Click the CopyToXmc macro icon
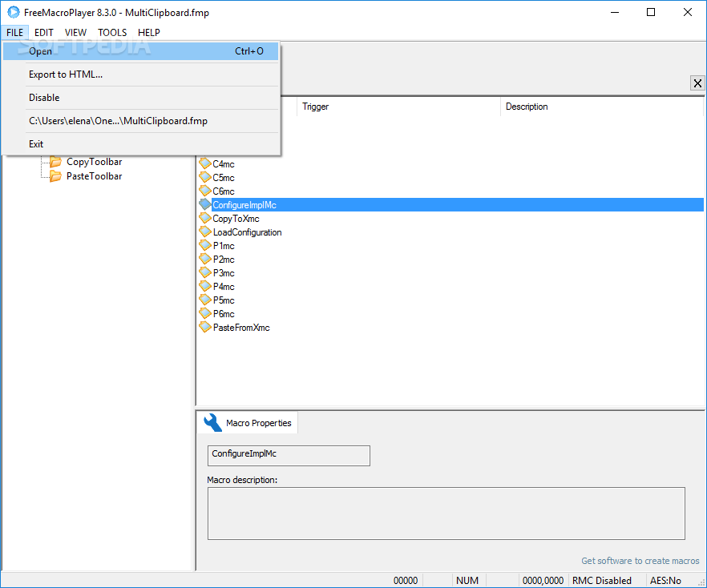Viewport: 707px width, 588px height. coord(205,218)
